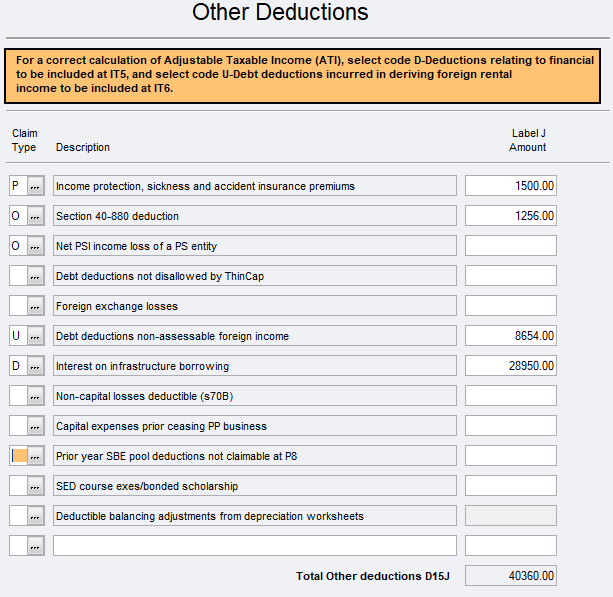
Task: Click the Total Other deductions D15J field
Action: [x=510, y=576]
